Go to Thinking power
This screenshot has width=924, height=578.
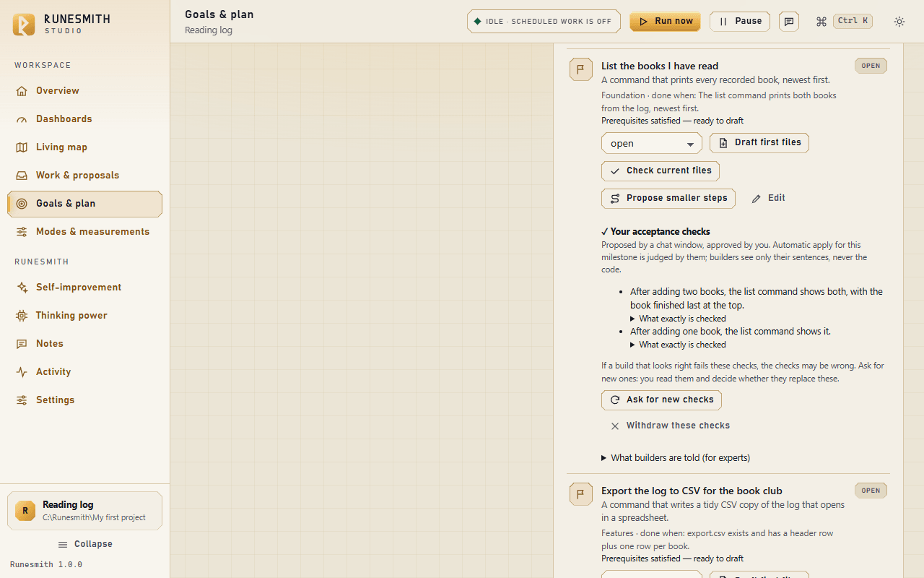point(84,316)
